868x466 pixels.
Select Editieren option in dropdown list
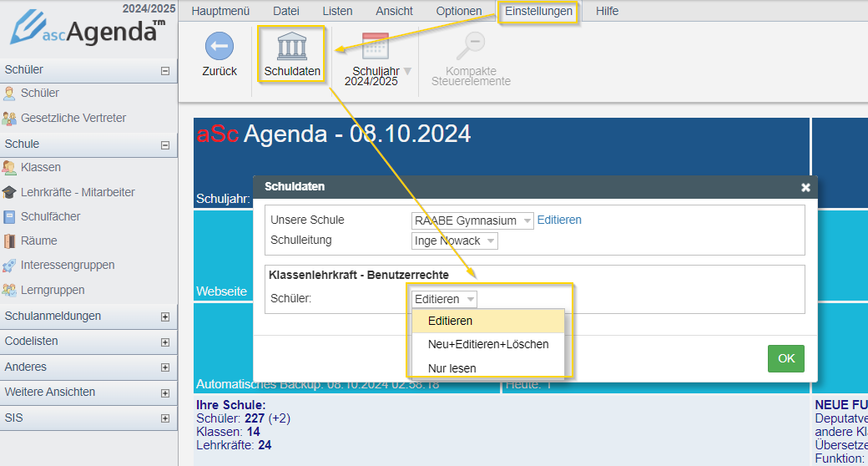[x=487, y=322]
